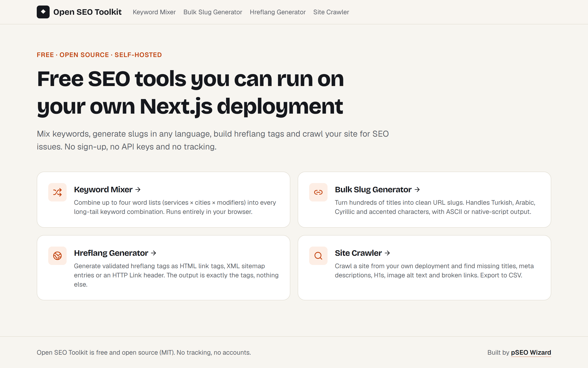Click the Open SEO Toolkit diamond logo icon
Image resolution: width=588 pixels, height=368 pixels.
[43, 12]
